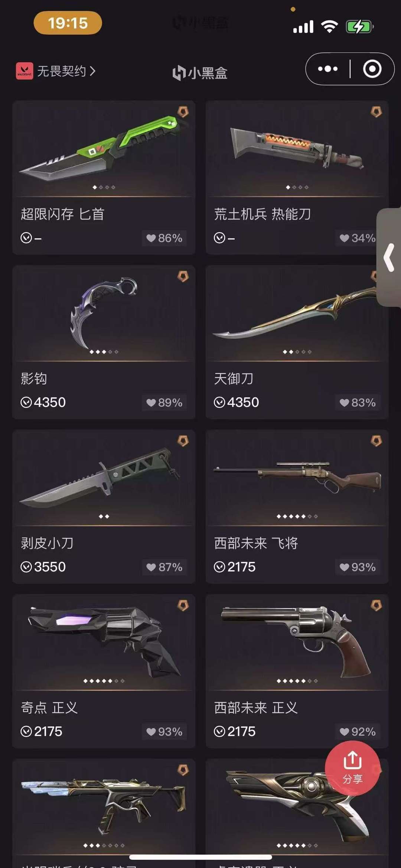Tap the 小黑盒 logo title
This screenshot has width=401, height=868.
click(x=200, y=73)
